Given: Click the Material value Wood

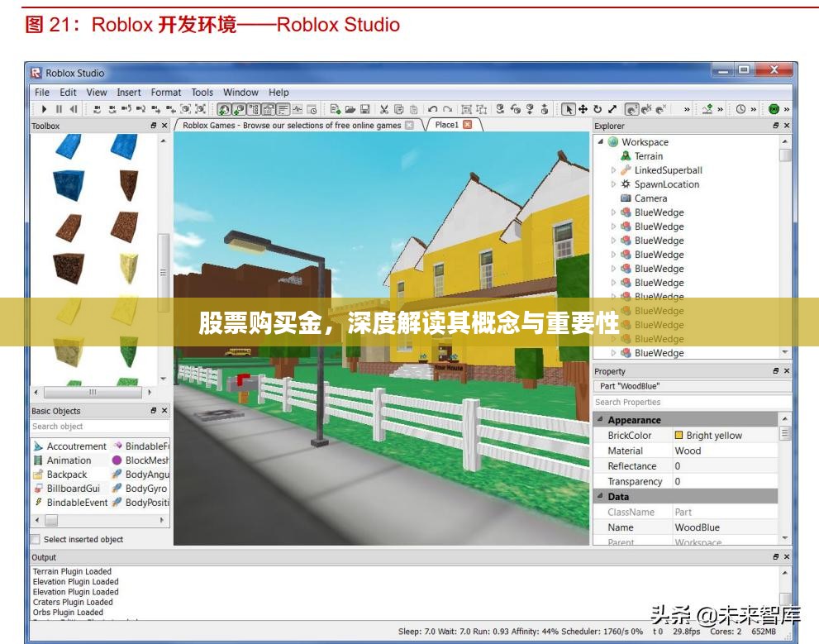Looking at the screenshot, I should click(688, 451).
